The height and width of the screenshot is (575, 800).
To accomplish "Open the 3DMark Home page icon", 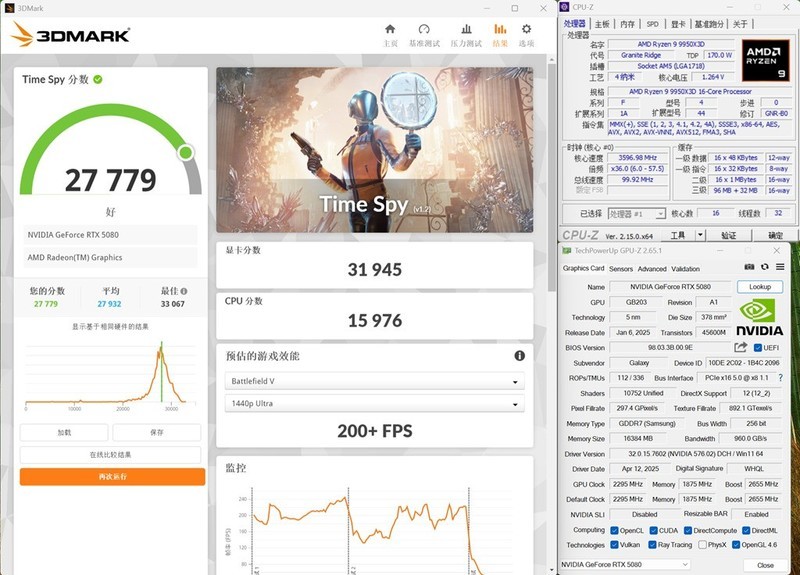I will coord(390,29).
